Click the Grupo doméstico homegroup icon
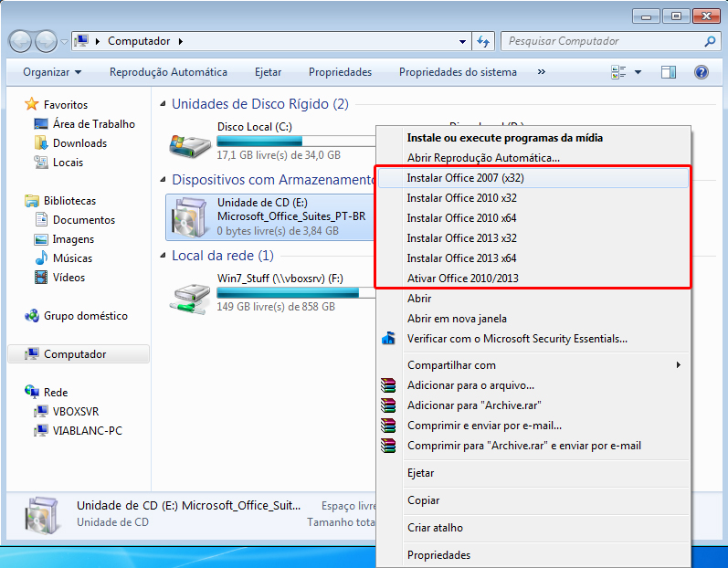Image resolution: width=728 pixels, height=568 pixels. tap(32, 316)
